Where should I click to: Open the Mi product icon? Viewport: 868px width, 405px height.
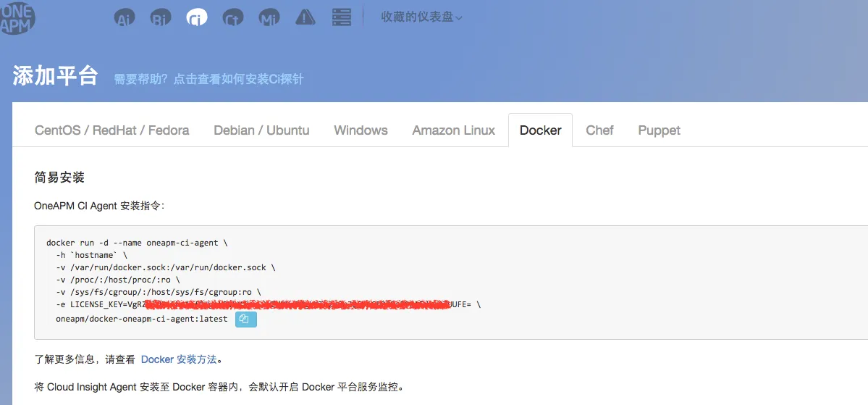coord(269,17)
